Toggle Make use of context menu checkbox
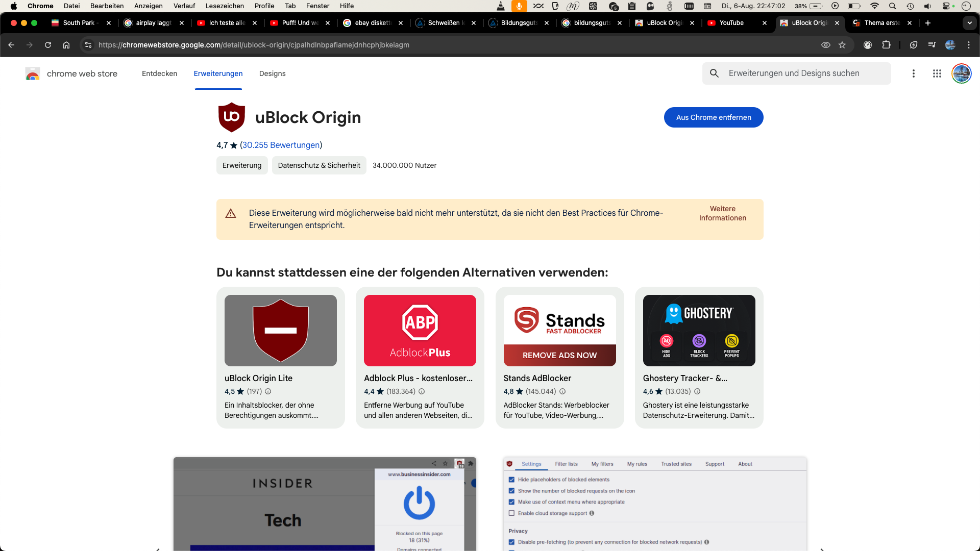 tap(511, 502)
